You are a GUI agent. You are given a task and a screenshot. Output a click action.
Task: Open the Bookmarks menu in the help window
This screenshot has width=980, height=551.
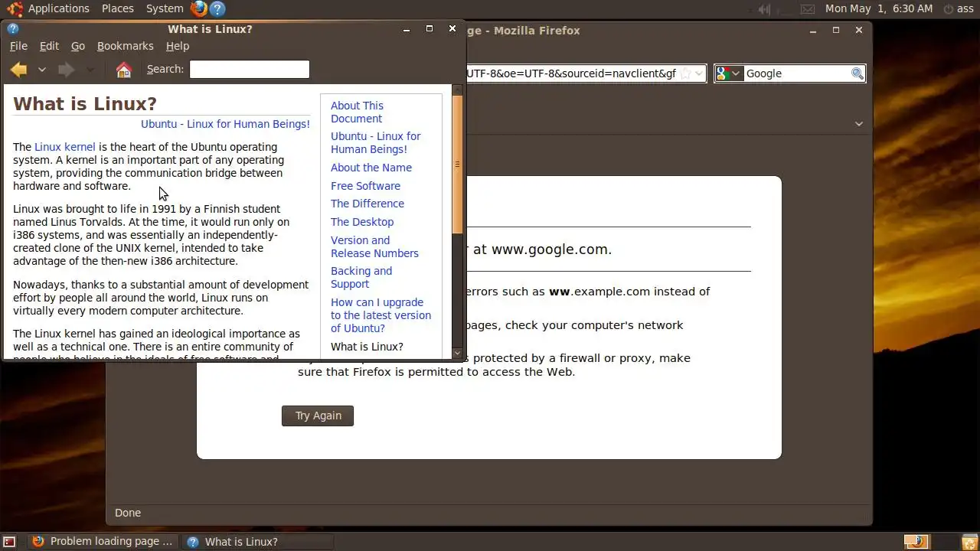pos(125,46)
